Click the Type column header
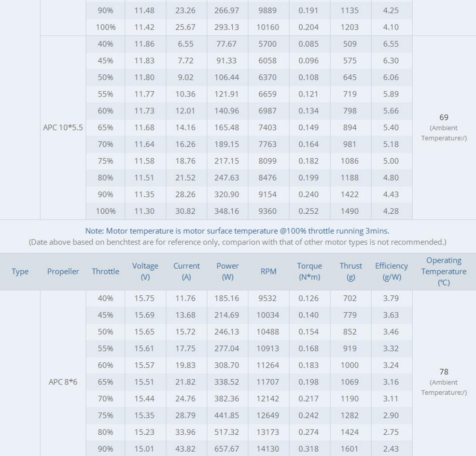The width and height of the screenshot is (476, 456). coord(20,272)
